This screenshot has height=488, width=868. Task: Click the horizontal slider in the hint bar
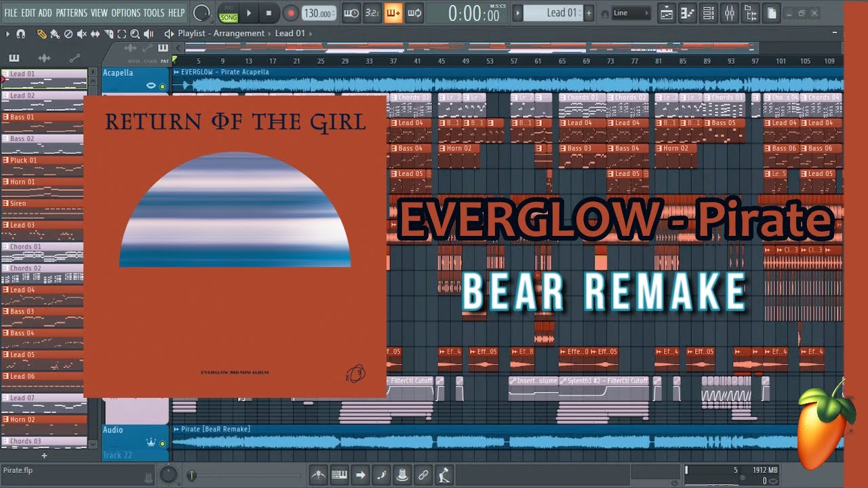click(x=245, y=475)
